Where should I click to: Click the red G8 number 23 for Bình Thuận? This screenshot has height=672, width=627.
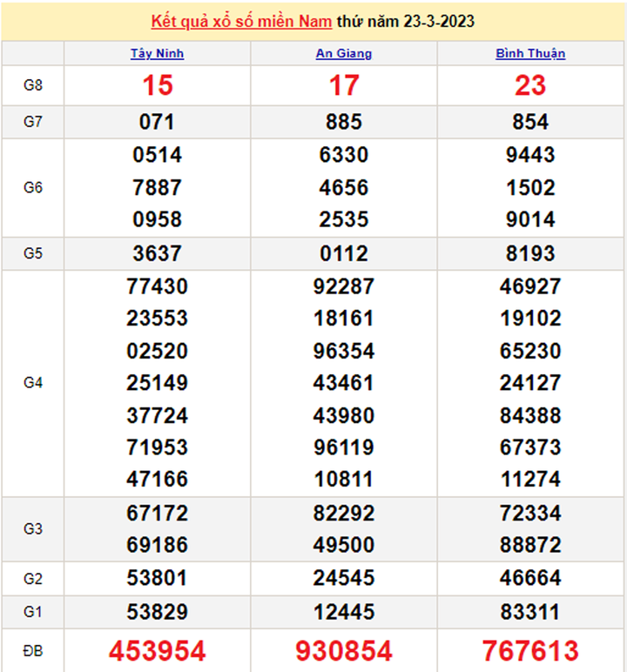(530, 85)
